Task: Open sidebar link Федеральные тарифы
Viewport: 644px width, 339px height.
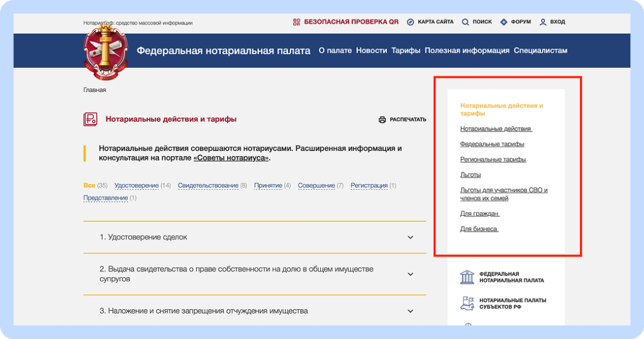Action: (492, 144)
